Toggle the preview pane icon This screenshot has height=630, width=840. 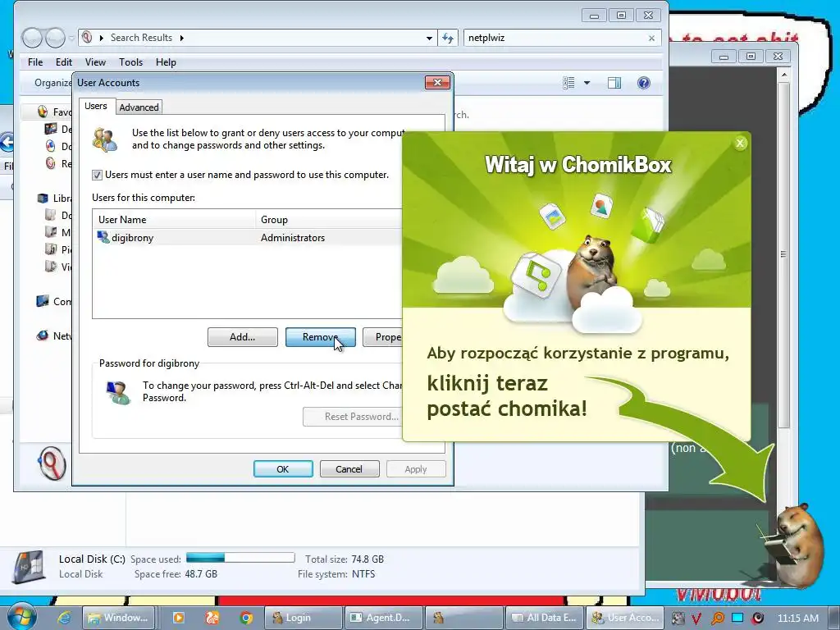click(614, 83)
